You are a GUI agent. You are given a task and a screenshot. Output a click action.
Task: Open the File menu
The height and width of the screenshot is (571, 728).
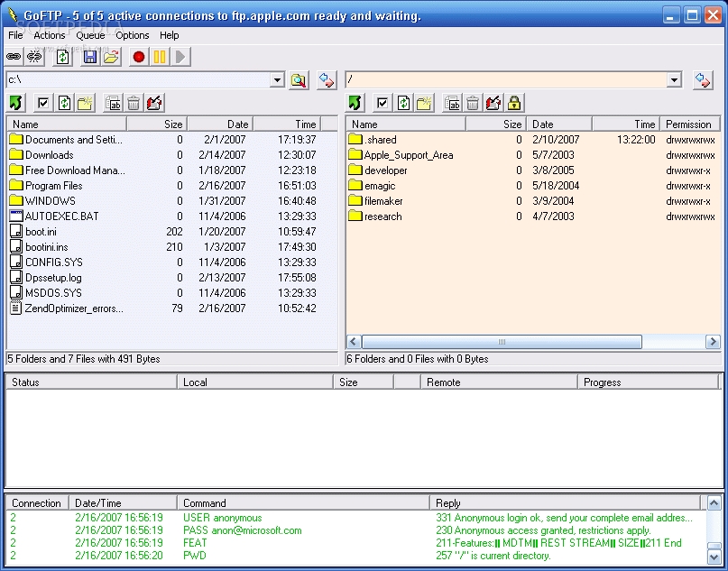point(15,35)
